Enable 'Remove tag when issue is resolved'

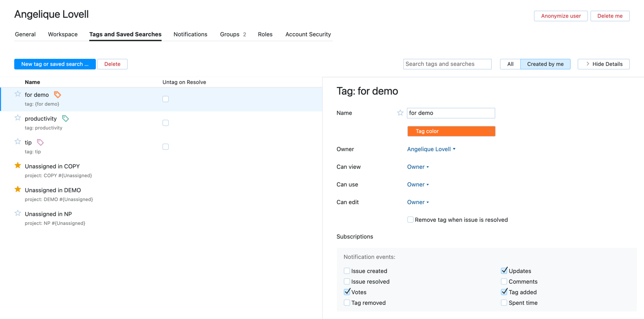click(x=410, y=220)
